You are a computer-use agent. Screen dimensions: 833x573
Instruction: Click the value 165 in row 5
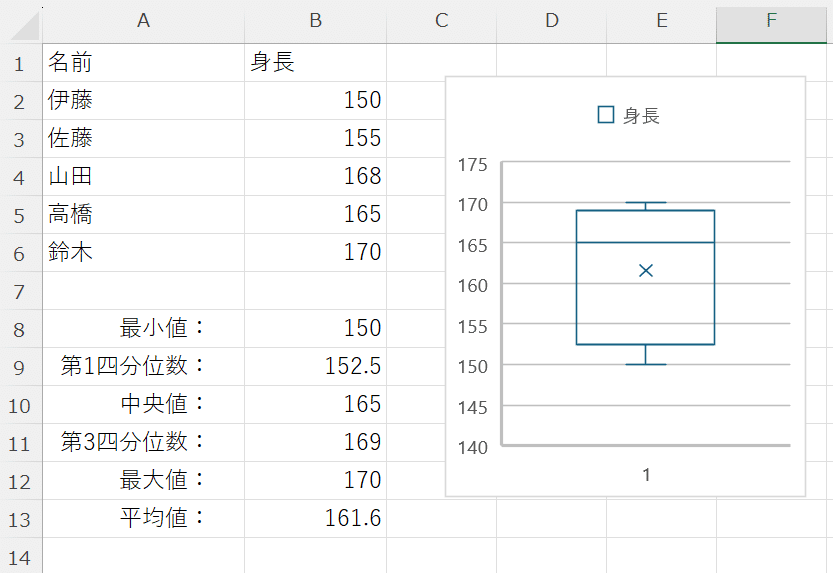pos(316,215)
